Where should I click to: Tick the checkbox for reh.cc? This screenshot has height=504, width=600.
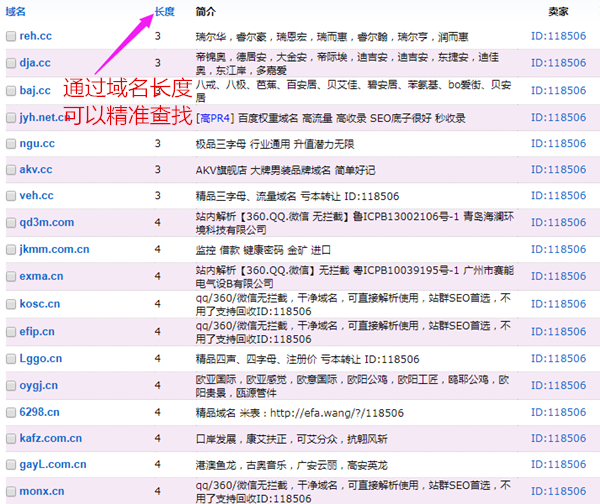10,36
